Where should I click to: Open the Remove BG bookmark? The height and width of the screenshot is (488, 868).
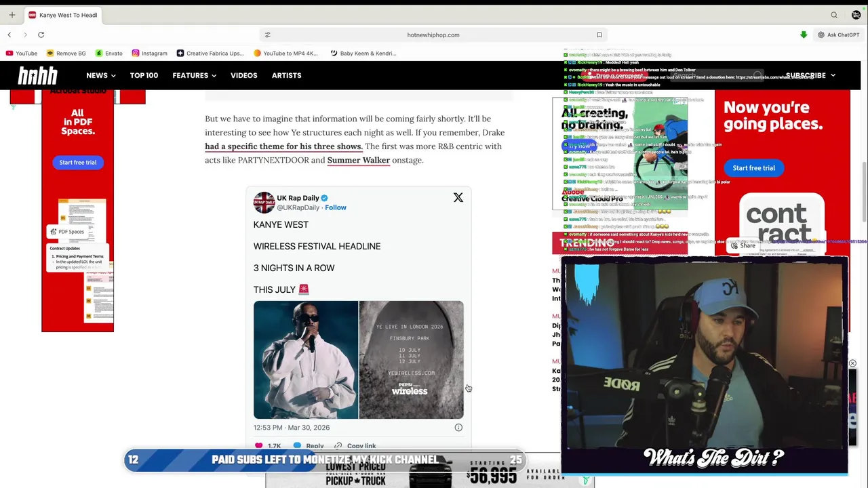[66, 53]
